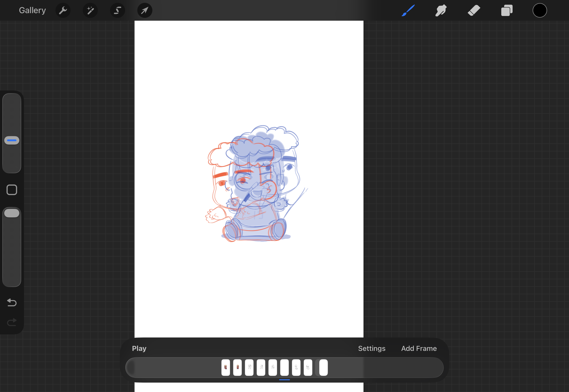569x392 pixels.
Task: Open the Actions wrench menu
Action: 63,10
